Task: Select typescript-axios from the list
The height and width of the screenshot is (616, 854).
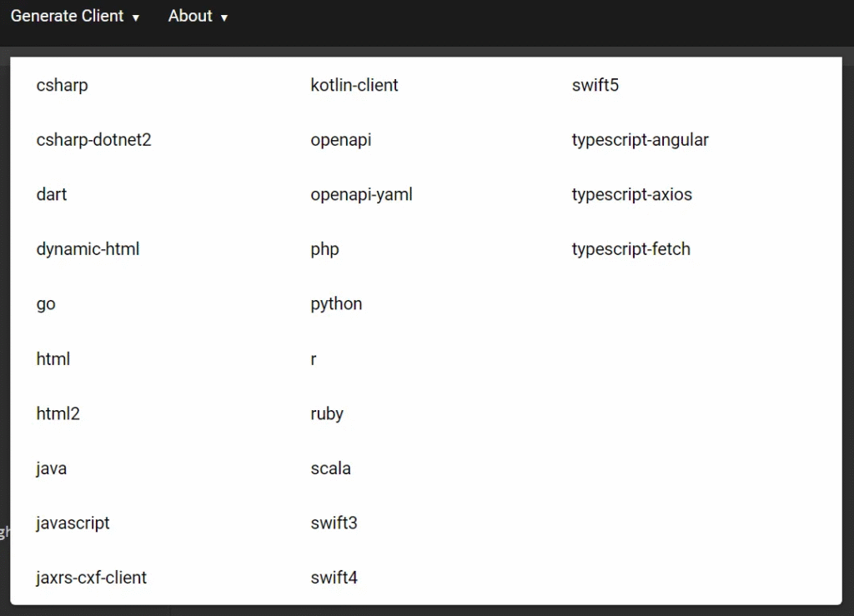Action: 632,194
